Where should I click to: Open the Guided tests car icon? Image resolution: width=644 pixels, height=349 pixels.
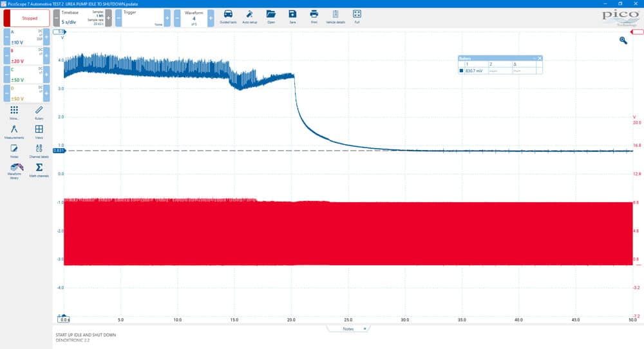tap(228, 17)
